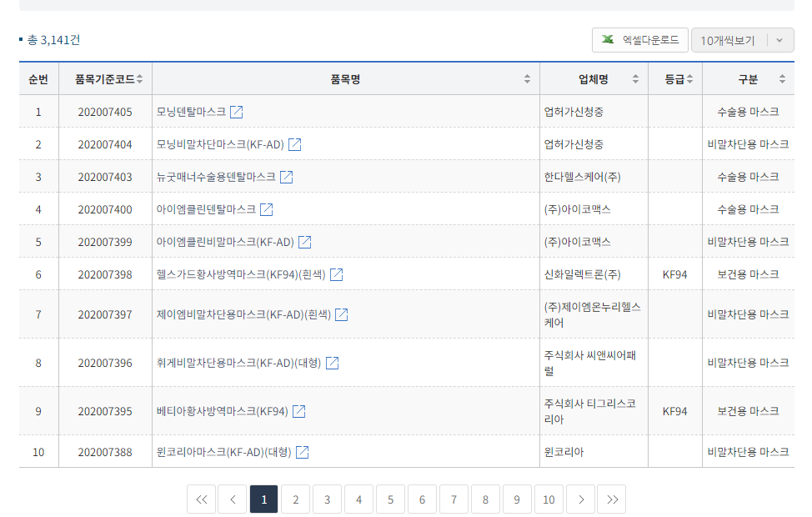This screenshot has width=812, height=517.
Task: Open external link icon for 제이엠비말차단용마스크(KF-AD)(흰색)
Action: (x=342, y=314)
